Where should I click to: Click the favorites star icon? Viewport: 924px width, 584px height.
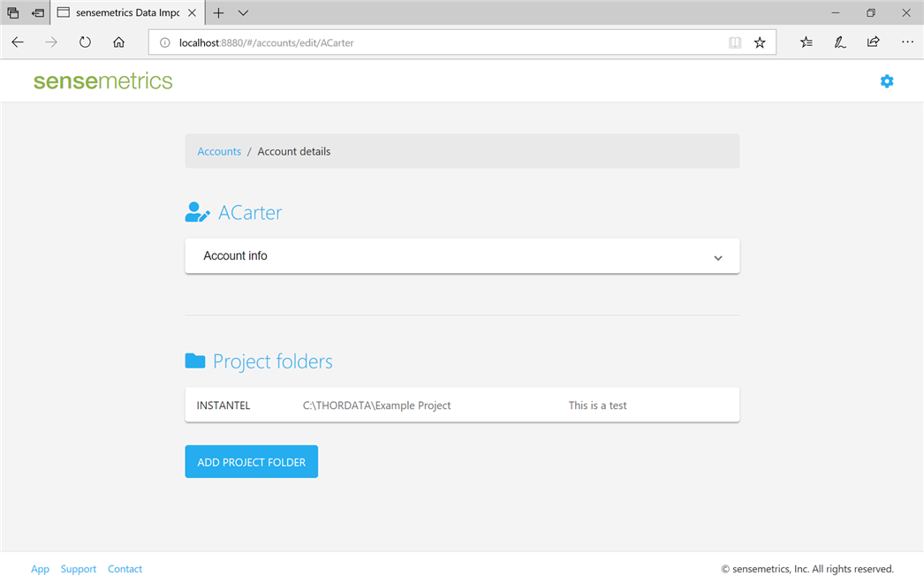click(x=760, y=42)
